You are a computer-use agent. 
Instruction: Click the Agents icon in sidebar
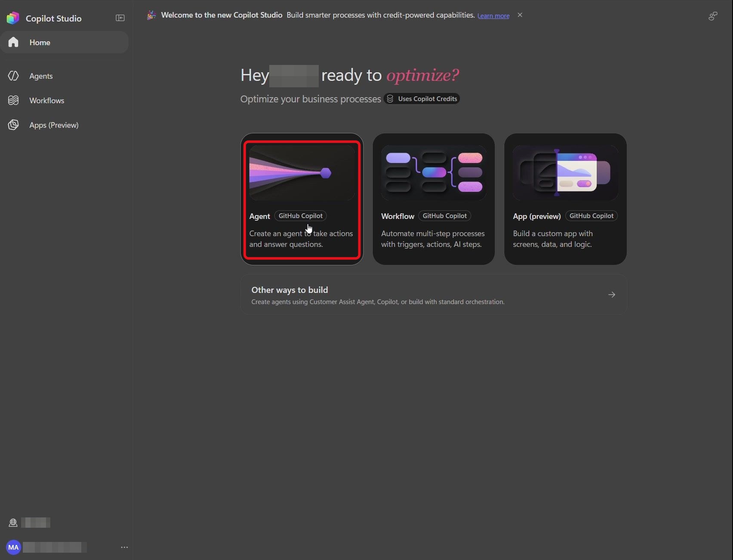coord(13,76)
